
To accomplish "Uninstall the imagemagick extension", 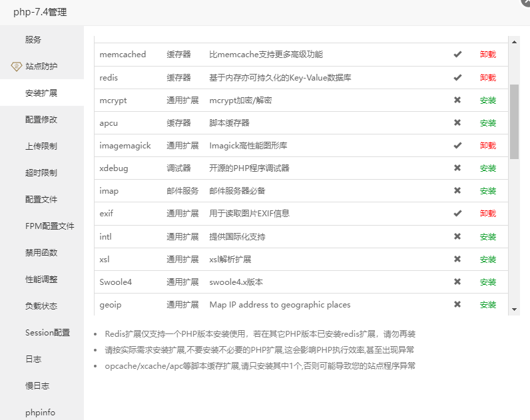I will tap(488, 146).
